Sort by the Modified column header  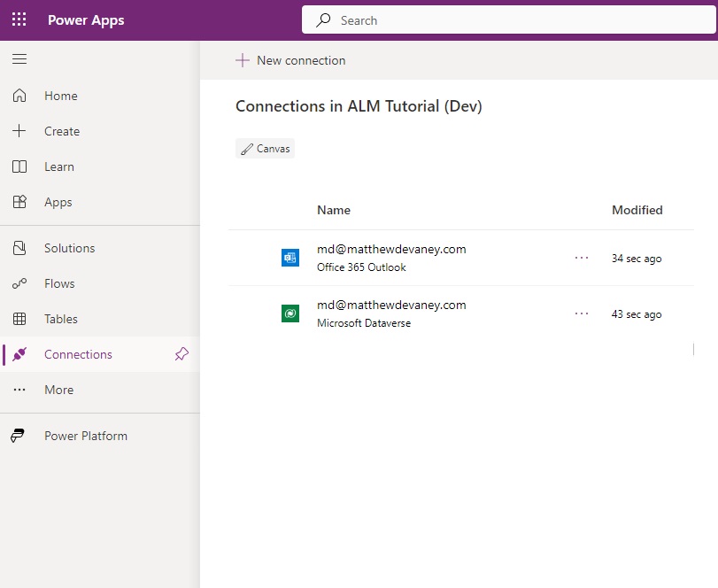tap(637, 210)
